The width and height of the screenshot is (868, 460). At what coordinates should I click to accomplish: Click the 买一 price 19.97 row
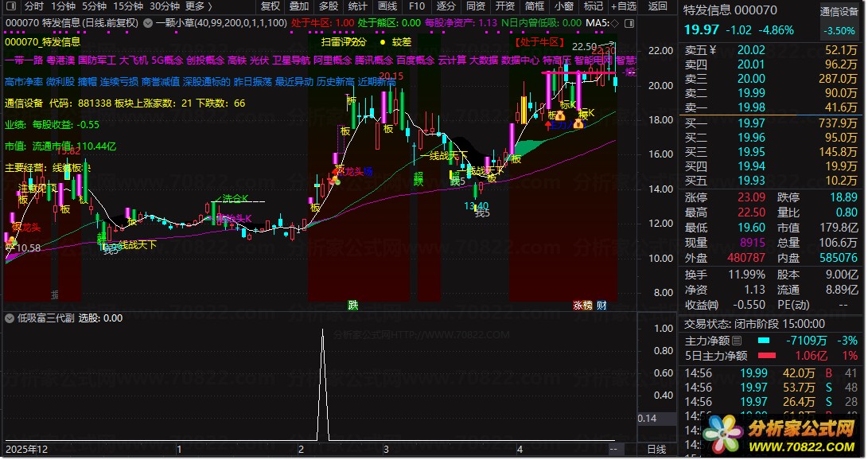point(771,123)
